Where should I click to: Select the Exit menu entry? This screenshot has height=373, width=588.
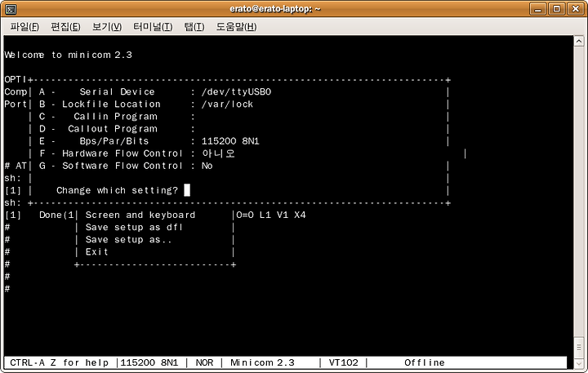point(96,252)
